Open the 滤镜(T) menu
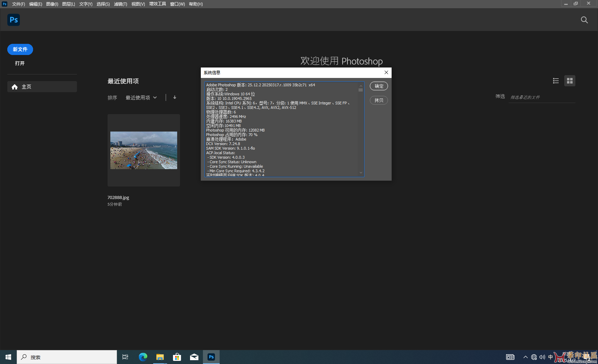The width and height of the screenshot is (598, 364). click(120, 4)
